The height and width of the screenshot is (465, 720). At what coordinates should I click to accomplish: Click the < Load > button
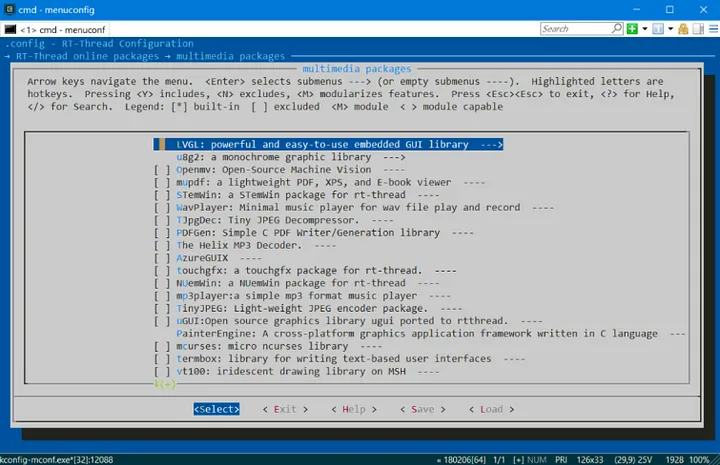click(x=492, y=409)
